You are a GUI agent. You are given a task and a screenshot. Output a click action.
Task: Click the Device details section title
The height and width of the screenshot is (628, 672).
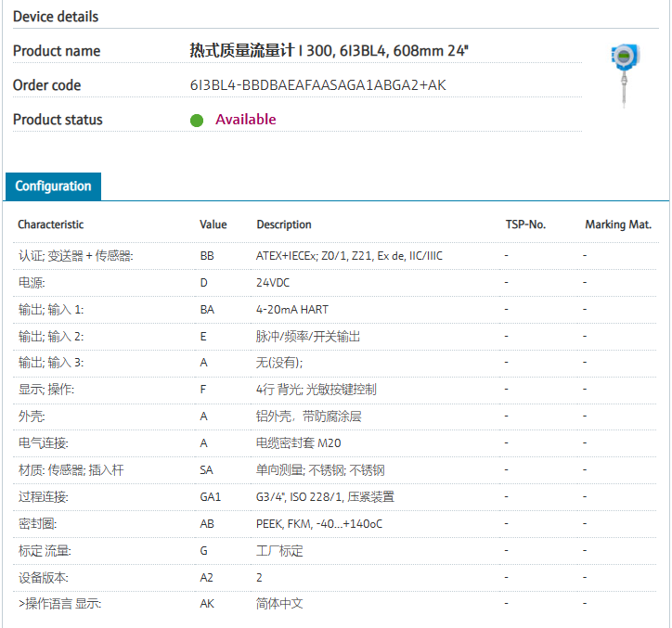tap(56, 17)
